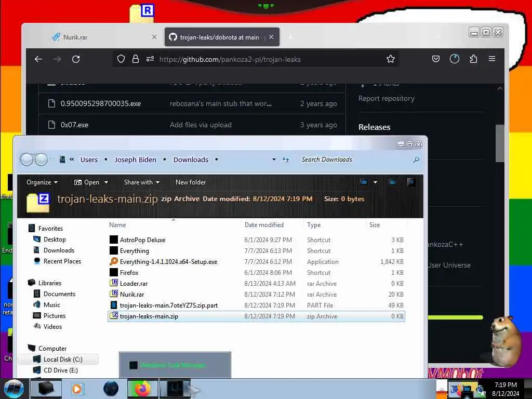Click the tracking protection shield icon

[121, 59]
